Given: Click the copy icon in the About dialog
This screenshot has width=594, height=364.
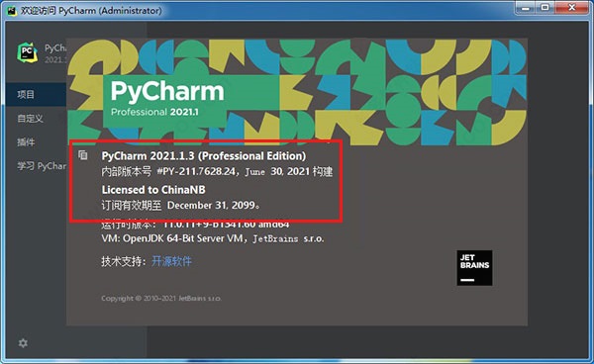Looking at the screenshot, I should click(82, 154).
